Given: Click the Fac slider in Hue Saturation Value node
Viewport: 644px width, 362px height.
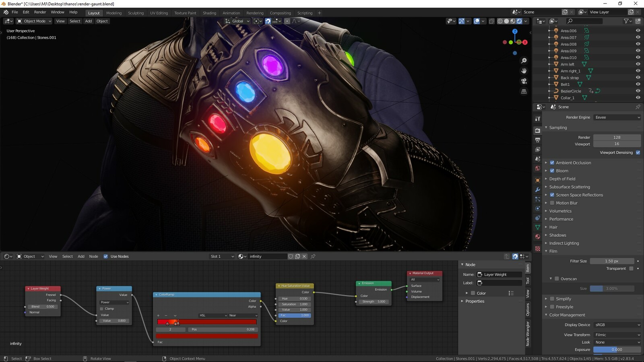Looking at the screenshot, I should 295,315.
